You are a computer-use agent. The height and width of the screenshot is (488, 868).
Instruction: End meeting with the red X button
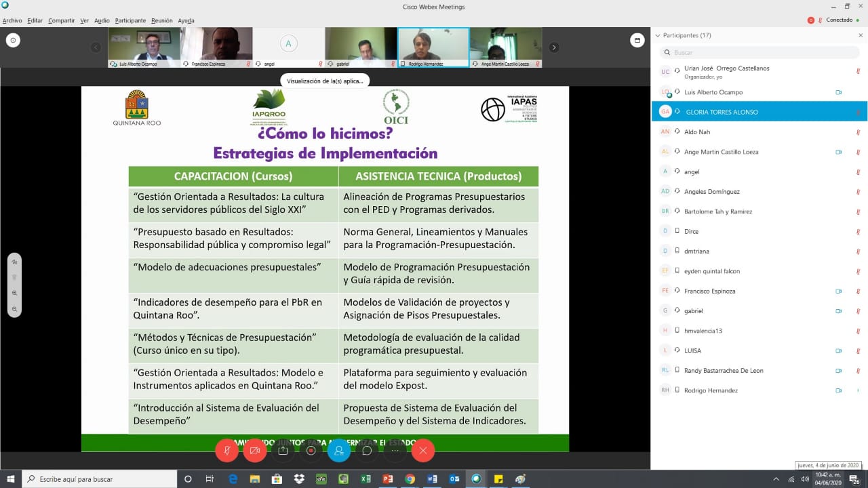[423, 451]
